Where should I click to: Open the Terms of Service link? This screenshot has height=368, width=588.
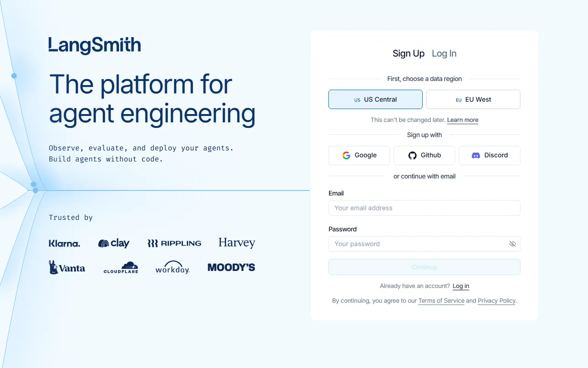point(441,301)
